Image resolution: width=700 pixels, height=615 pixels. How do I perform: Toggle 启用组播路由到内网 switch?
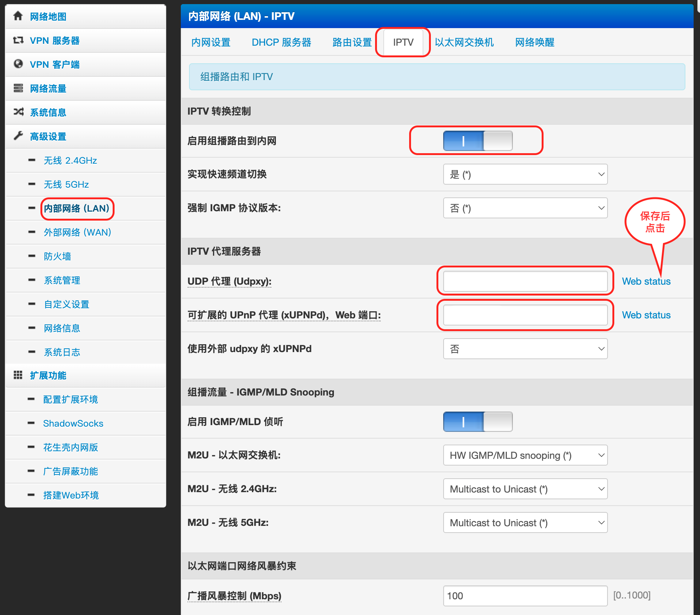click(x=478, y=141)
